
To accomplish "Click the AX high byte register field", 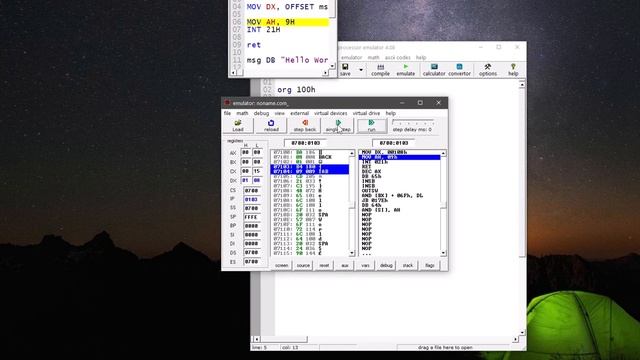I will click(245, 152).
